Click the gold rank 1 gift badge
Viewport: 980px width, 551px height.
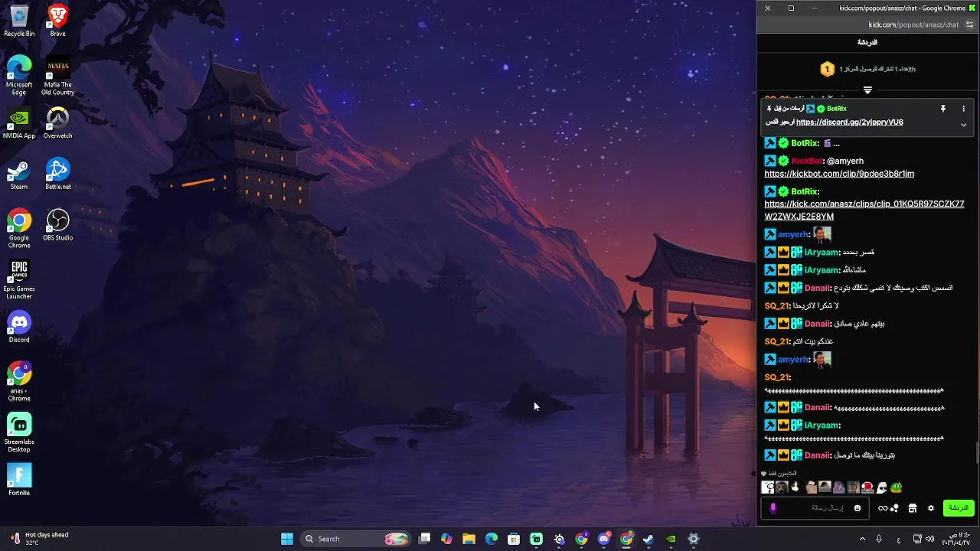pyautogui.click(x=827, y=70)
